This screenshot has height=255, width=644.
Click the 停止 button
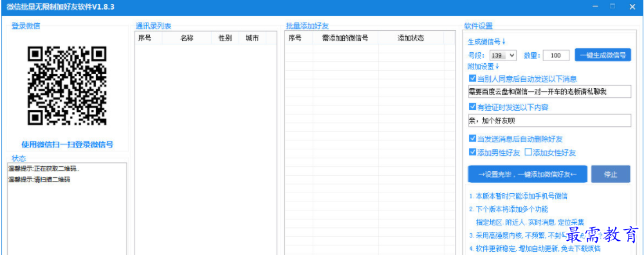[611, 174]
